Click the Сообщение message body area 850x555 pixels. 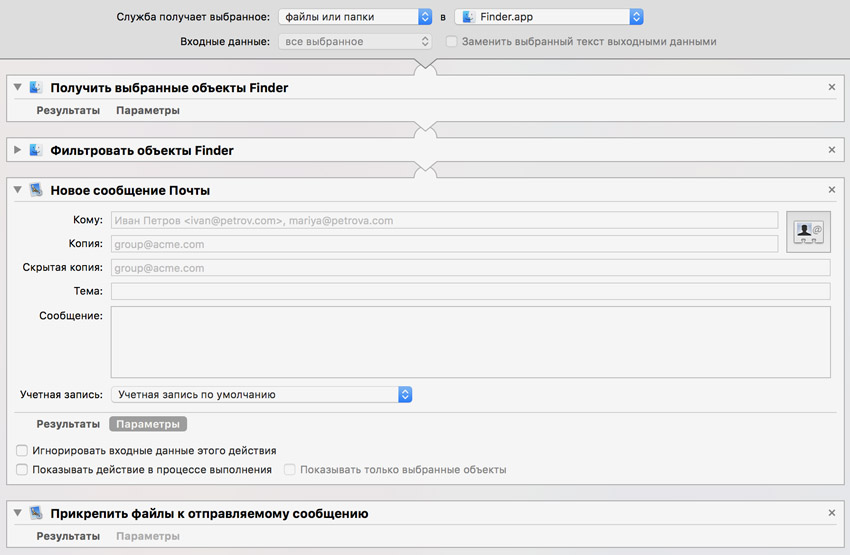point(471,342)
